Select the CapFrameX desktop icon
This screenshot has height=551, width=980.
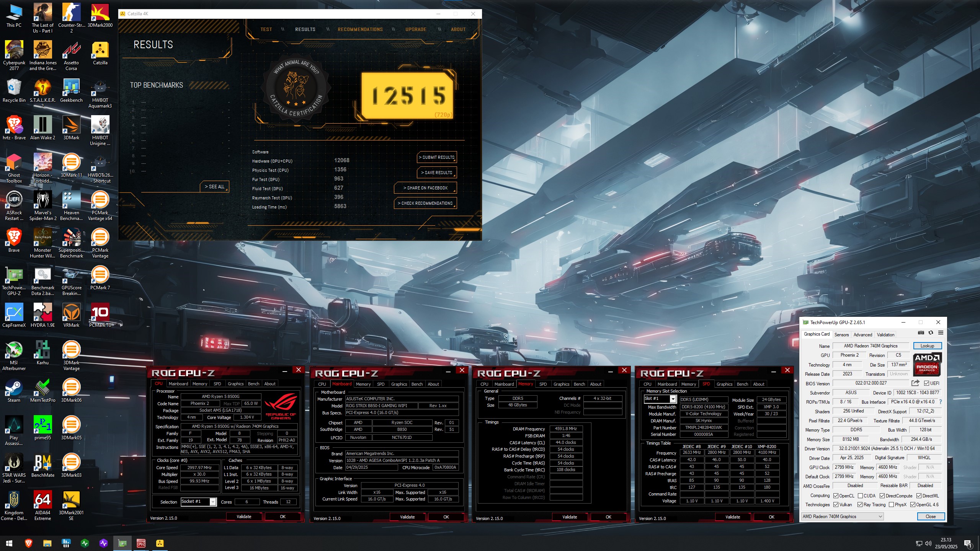tap(14, 316)
